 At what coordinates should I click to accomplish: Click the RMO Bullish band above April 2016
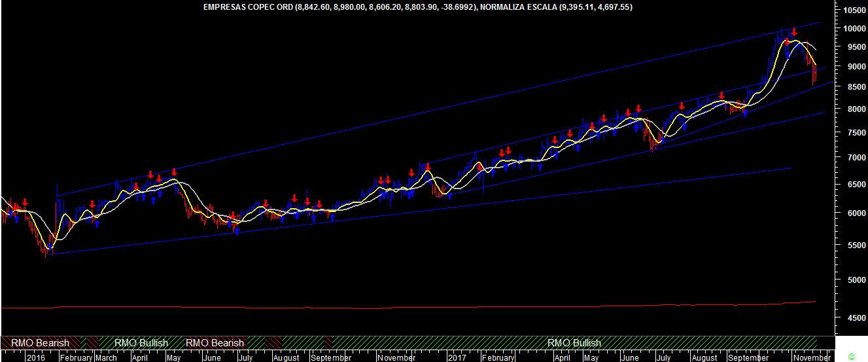pos(141,342)
